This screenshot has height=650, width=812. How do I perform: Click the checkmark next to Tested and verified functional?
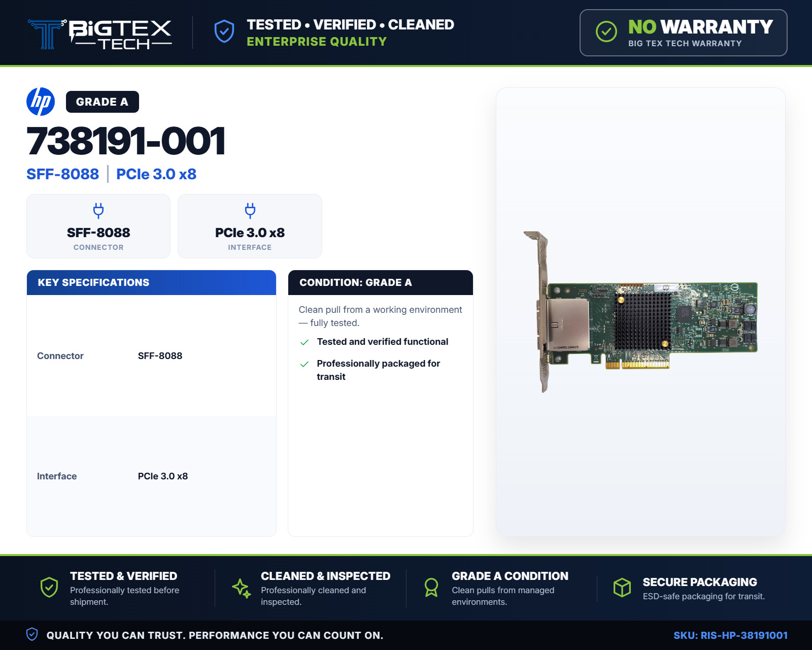(304, 342)
